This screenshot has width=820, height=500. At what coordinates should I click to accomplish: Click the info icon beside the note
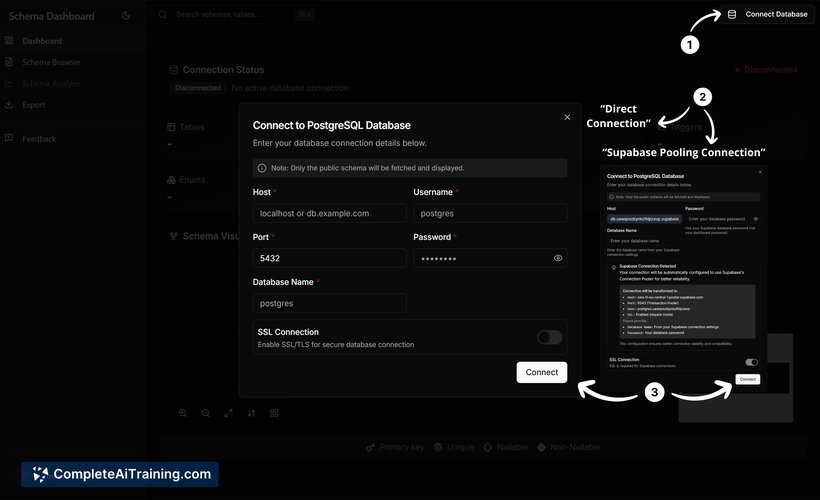coord(262,168)
